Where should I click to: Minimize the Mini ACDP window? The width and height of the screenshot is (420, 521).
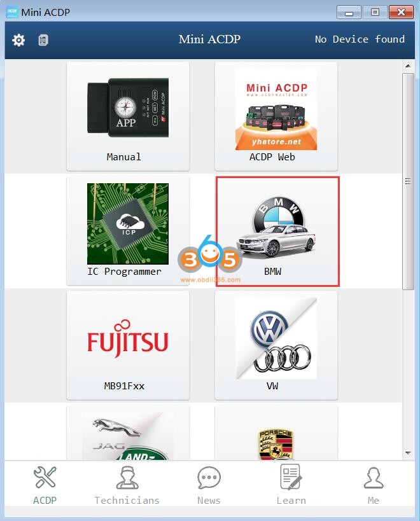click(349, 13)
